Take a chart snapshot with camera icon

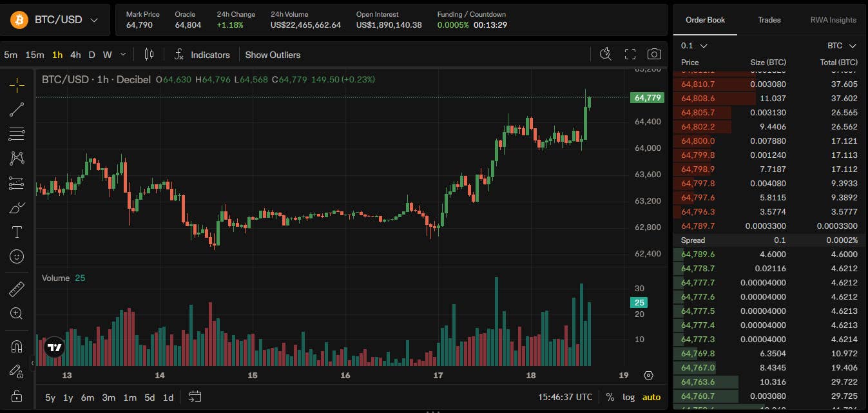coord(654,54)
